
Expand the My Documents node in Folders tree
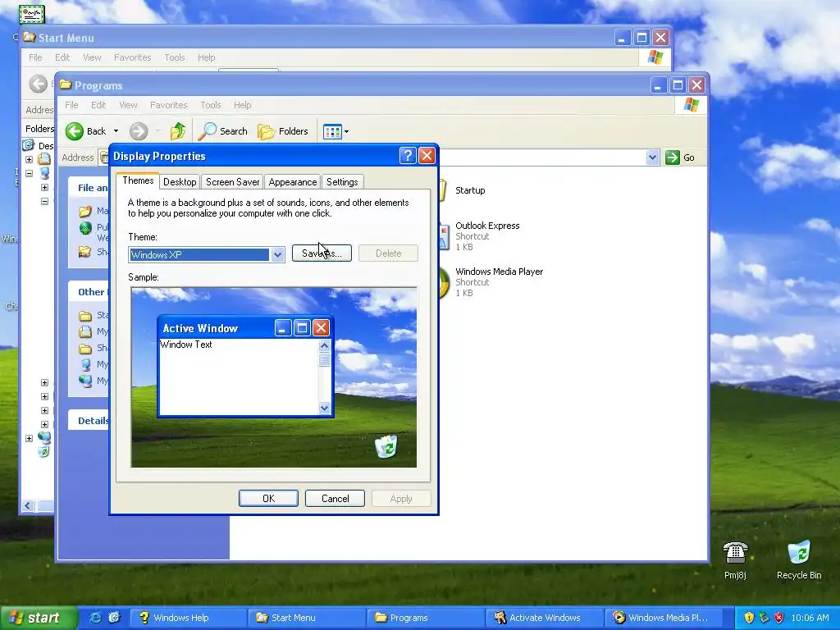coord(29,159)
